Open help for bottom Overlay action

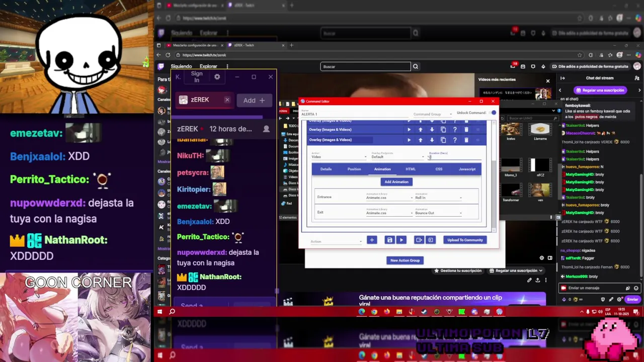click(x=455, y=140)
